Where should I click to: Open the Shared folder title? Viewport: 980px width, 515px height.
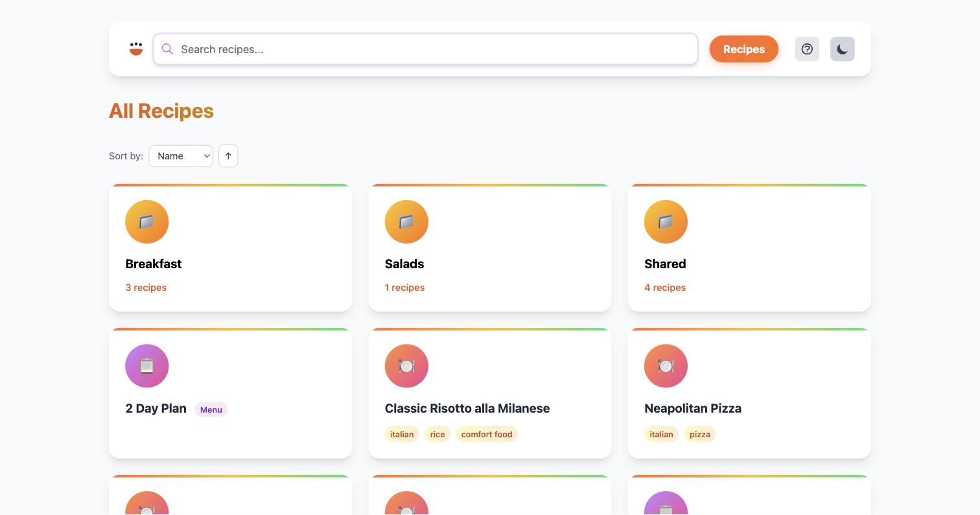click(x=665, y=264)
